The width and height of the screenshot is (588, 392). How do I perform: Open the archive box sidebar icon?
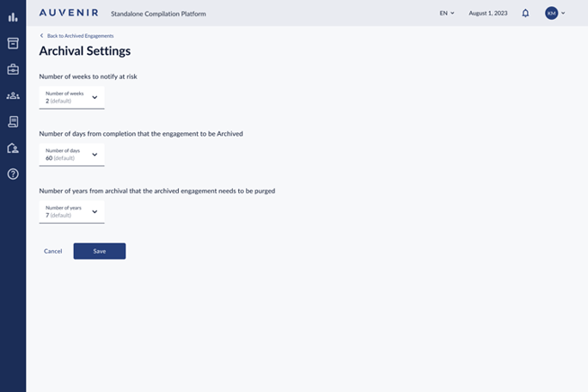pyautogui.click(x=13, y=43)
